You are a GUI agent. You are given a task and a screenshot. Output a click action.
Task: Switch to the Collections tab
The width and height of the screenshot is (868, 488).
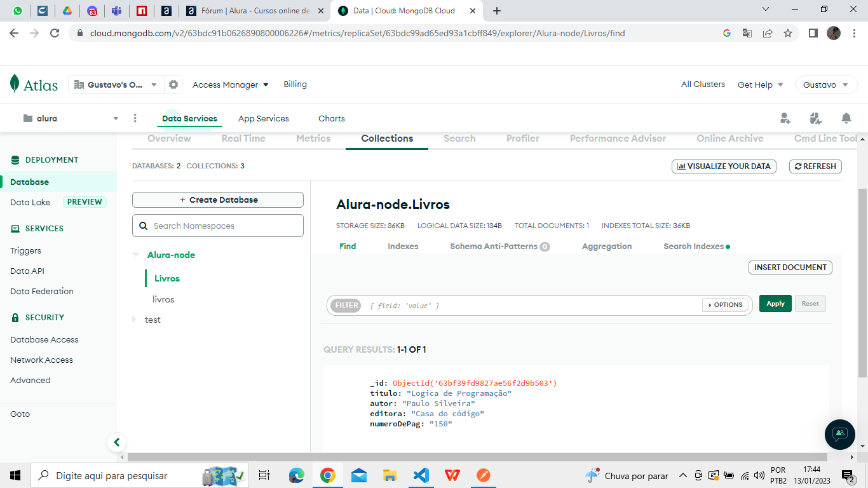[387, 139]
